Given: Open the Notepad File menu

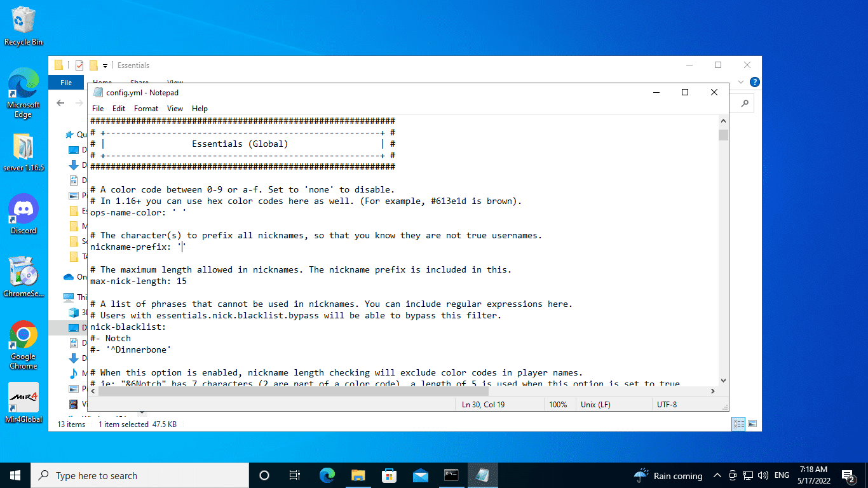Looking at the screenshot, I should 98,109.
